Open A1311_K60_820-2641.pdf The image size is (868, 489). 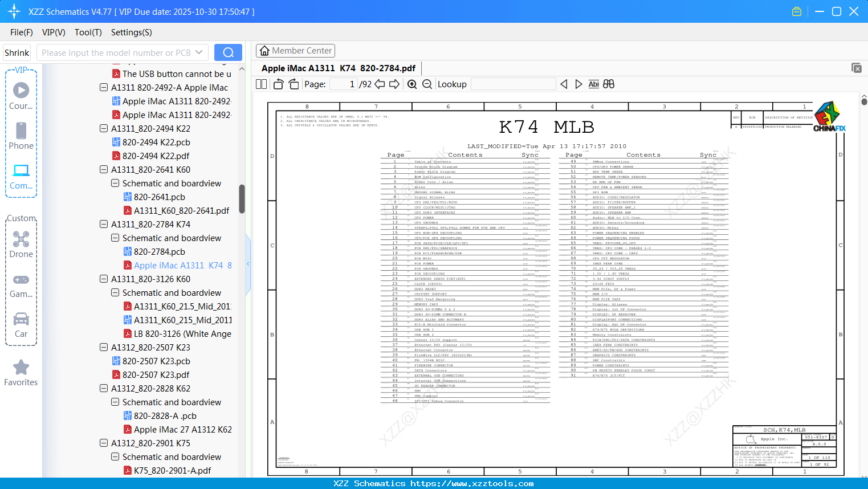pyautogui.click(x=182, y=211)
